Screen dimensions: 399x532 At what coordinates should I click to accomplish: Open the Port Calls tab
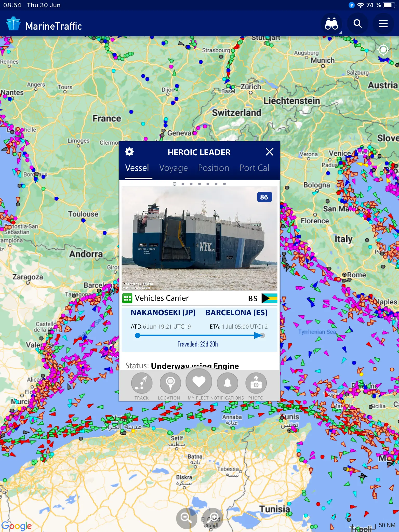click(254, 168)
